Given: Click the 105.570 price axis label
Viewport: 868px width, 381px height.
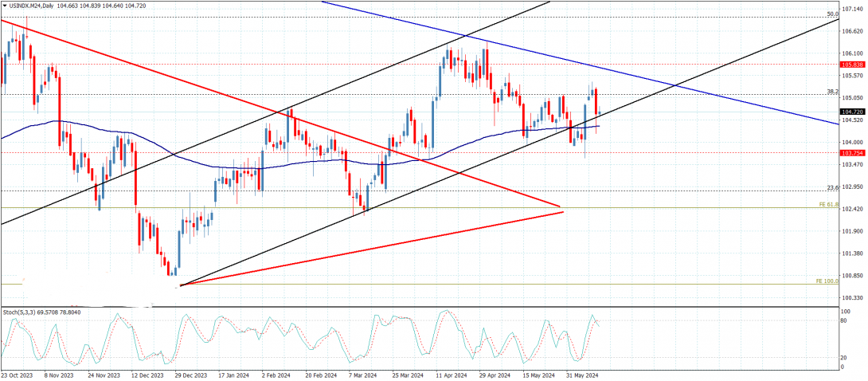Looking at the screenshot, I should [853, 76].
